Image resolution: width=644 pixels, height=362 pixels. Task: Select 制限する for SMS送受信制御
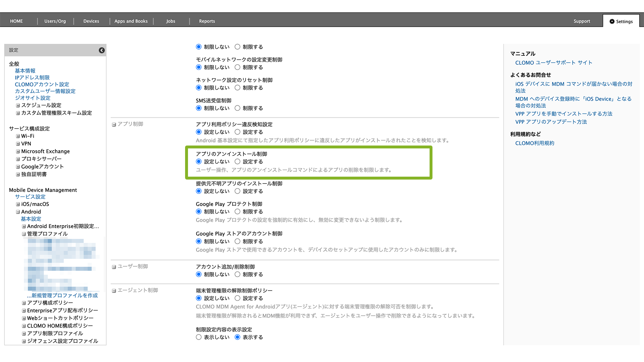[x=238, y=108]
